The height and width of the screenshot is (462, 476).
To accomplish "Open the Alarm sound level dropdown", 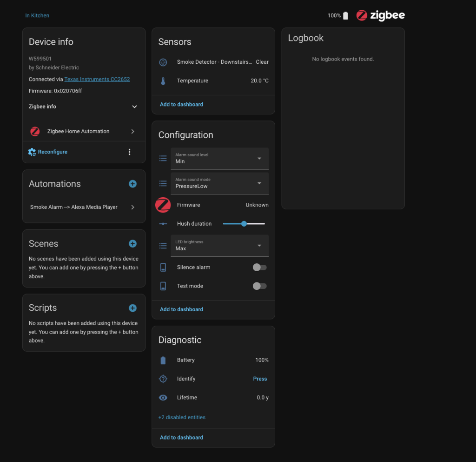I will pos(219,159).
